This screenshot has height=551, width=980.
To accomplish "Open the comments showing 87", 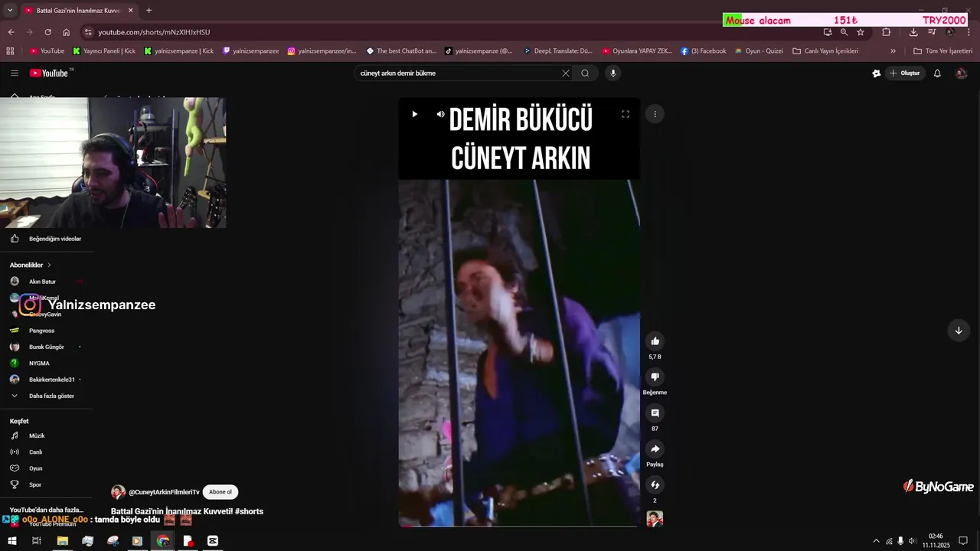I will coord(655,412).
